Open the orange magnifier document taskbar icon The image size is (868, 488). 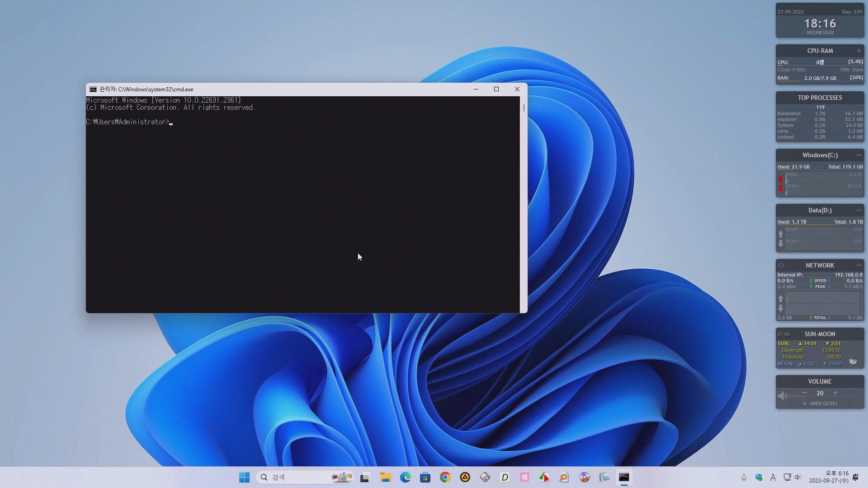pos(564,477)
